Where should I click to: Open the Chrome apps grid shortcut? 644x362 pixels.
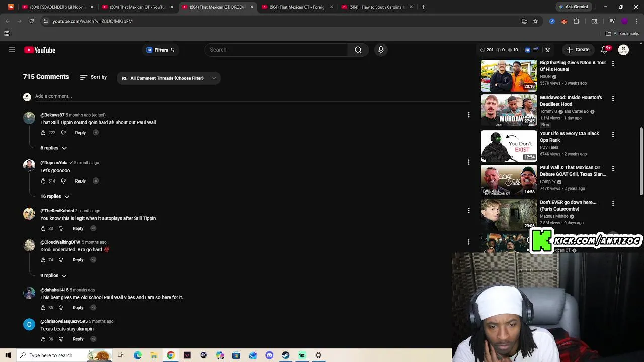coord(7,34)
